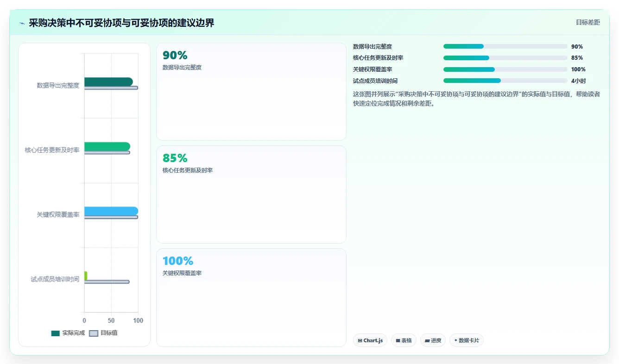The width and height of the screenshot is (619, 364).
Task: Click the 90% value beside progress bar
Action: (x=577, y=46)
